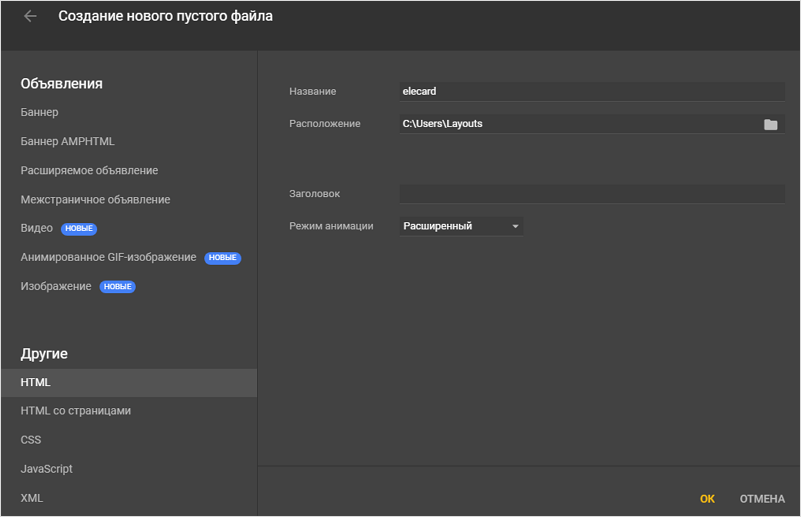
Task: Select Изображение ad type
Action: (56, 287)
